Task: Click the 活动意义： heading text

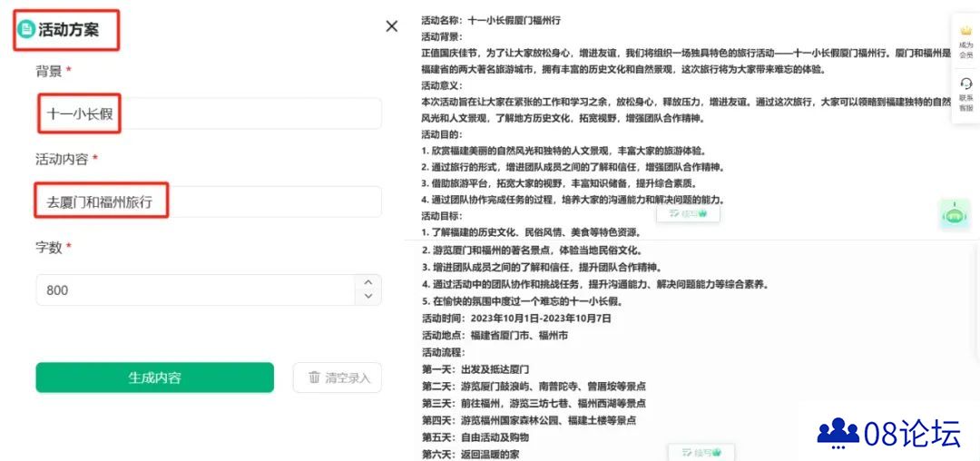Action: [442, 85]
